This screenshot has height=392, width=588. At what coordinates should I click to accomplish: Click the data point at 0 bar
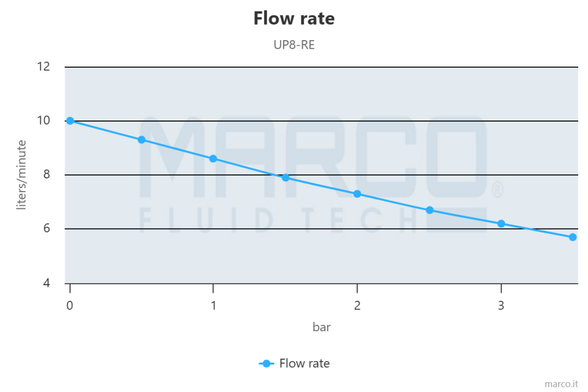pyautogui.click(x=70, y=121)
